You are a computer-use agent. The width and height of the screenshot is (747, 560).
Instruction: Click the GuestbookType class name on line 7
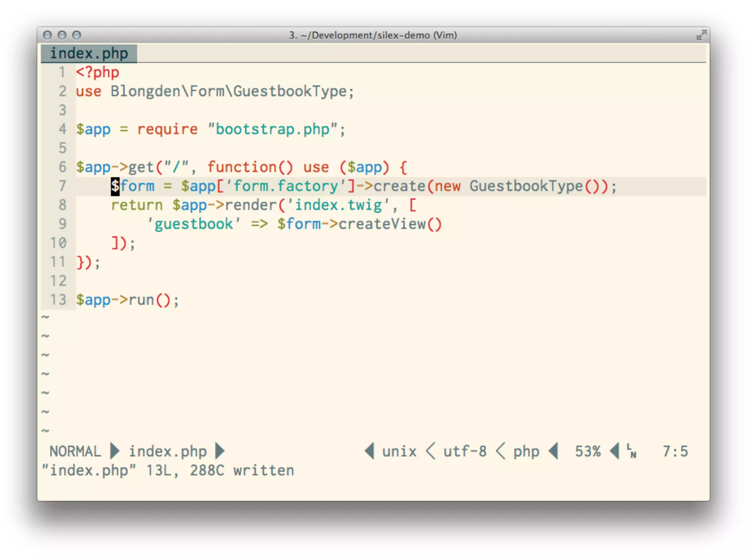click(x=526, y=186)
